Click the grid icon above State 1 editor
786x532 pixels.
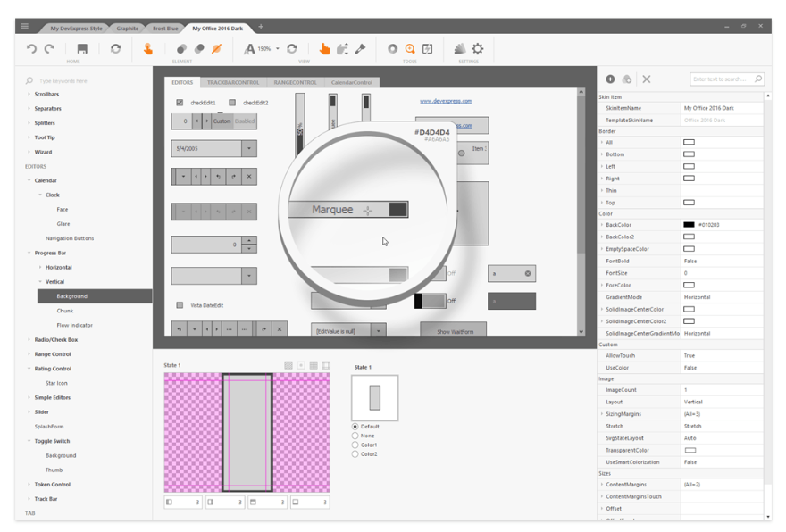314,365
